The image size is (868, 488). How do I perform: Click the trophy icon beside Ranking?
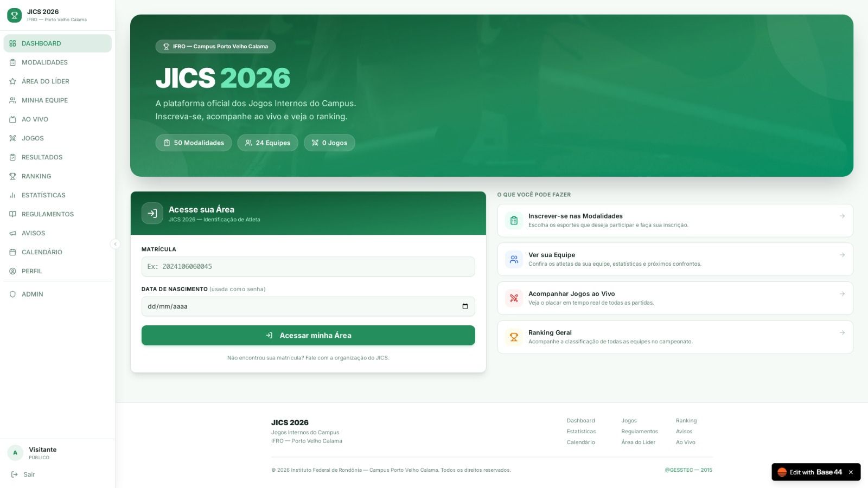tap(12, 176)
